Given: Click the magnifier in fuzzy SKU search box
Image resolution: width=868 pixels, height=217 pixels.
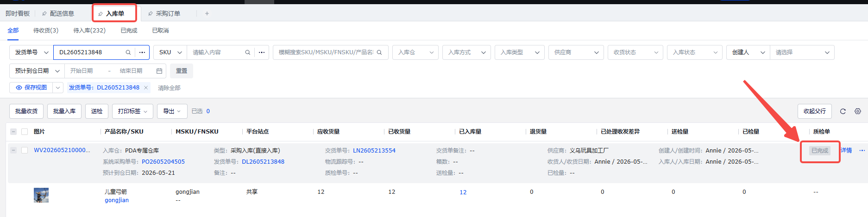Looking at the screenshot, I should 379,52.
